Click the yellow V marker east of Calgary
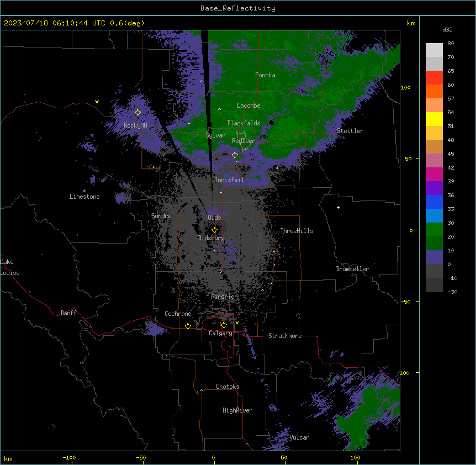476x465 pixels. [x=237, y=323]
